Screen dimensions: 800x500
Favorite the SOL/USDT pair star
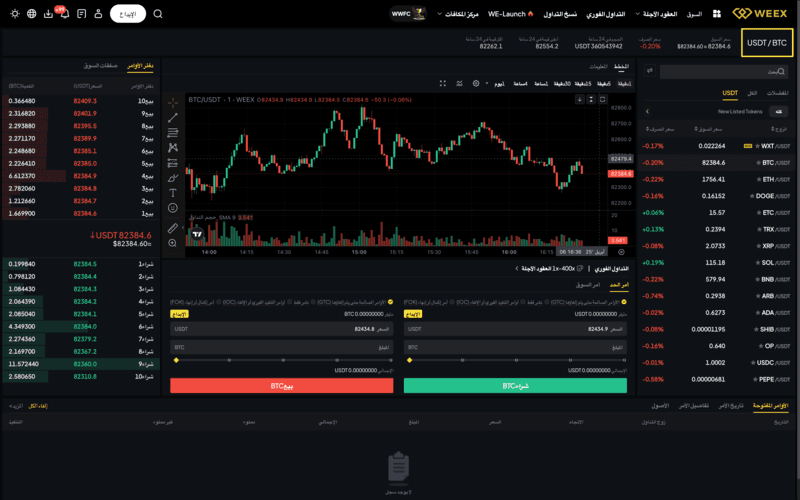(757, 263)
